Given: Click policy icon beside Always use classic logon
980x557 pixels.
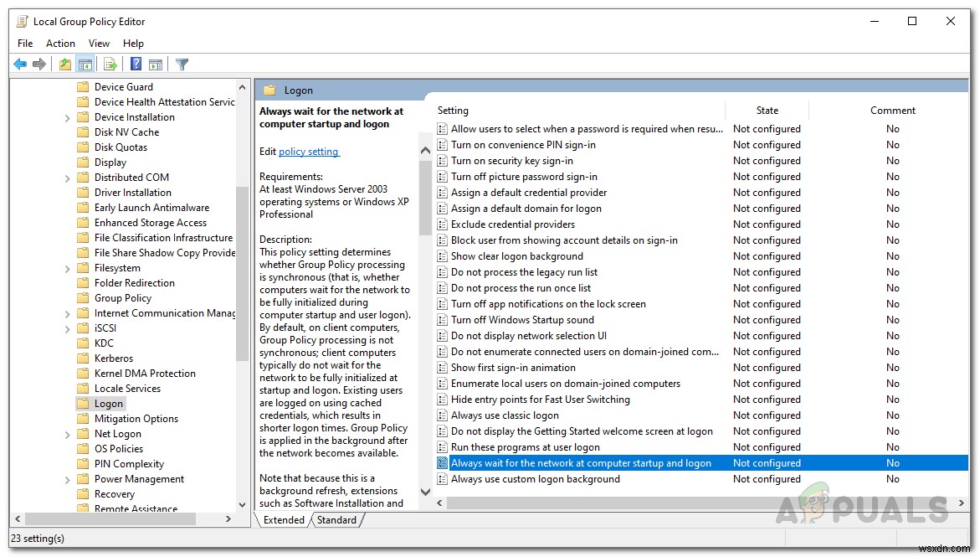Looking at the screenshot, I should pos(443,415).
